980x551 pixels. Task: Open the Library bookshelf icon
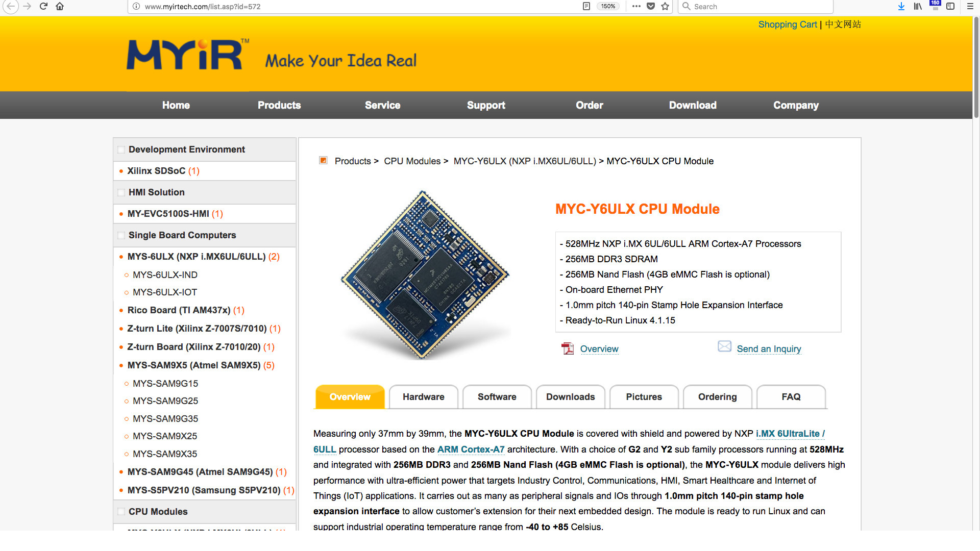[918, 6]
